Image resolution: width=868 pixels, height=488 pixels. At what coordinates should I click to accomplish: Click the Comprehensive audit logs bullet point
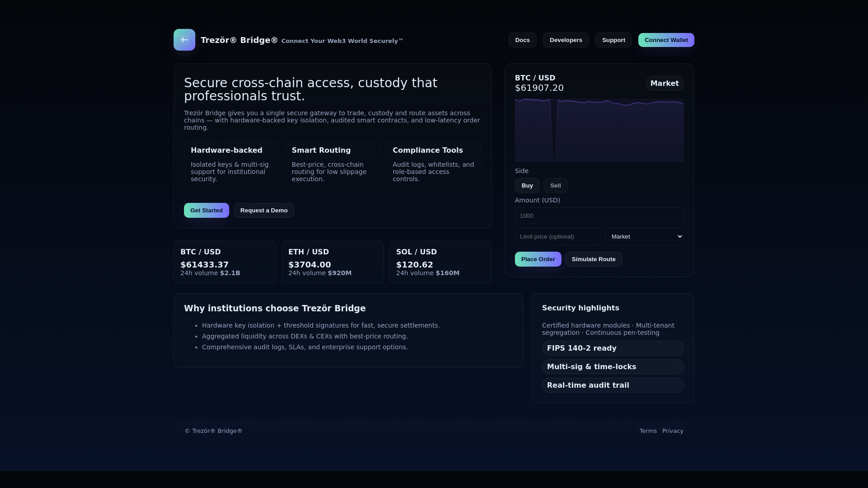point(305,347)
